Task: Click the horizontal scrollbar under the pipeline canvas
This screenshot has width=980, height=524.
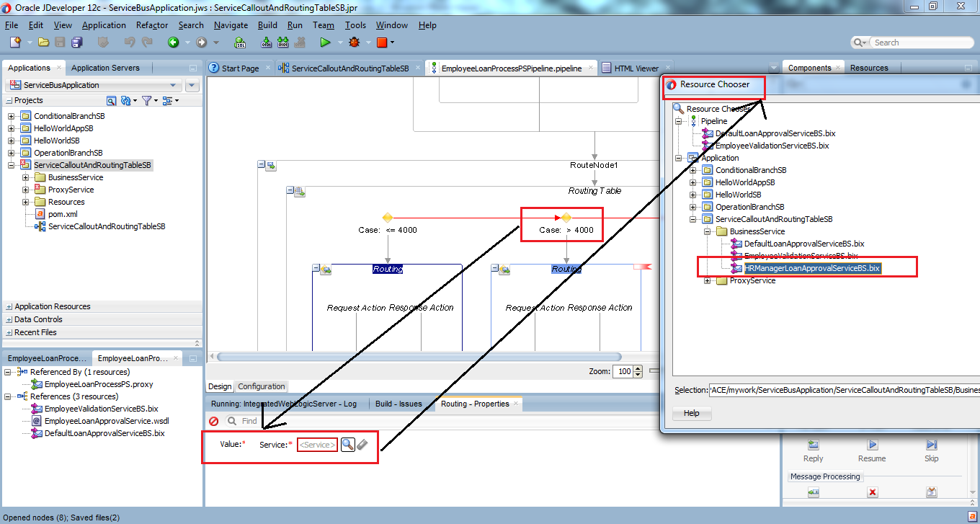Action: 418,357
